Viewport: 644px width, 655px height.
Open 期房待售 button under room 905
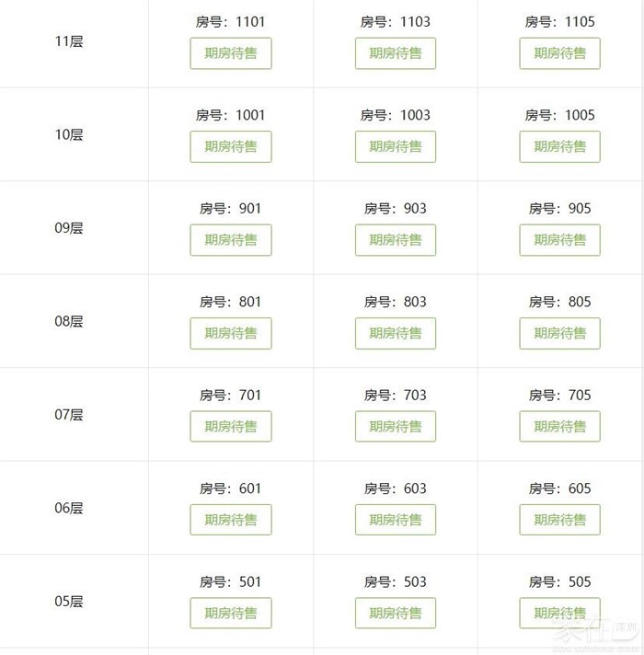559,240
